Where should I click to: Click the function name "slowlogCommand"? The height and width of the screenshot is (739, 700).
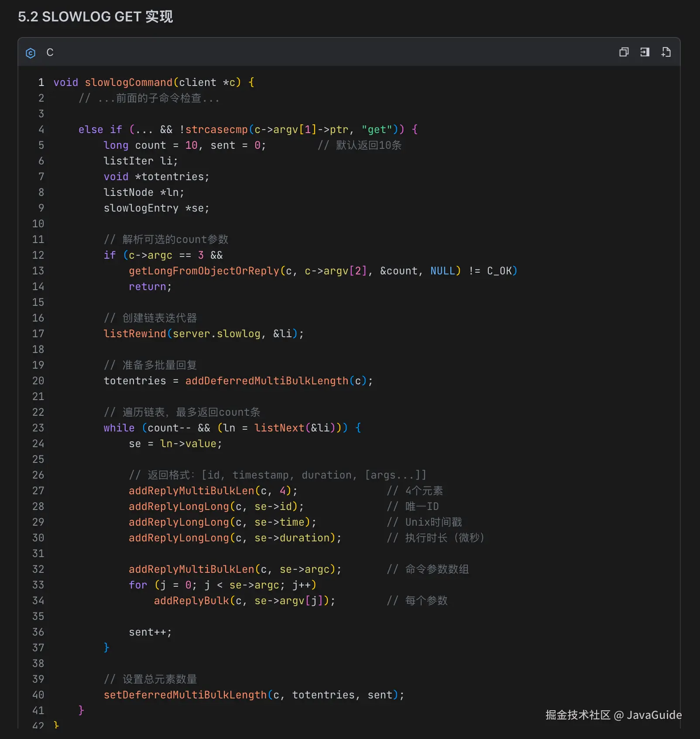[x=129, y=82]
